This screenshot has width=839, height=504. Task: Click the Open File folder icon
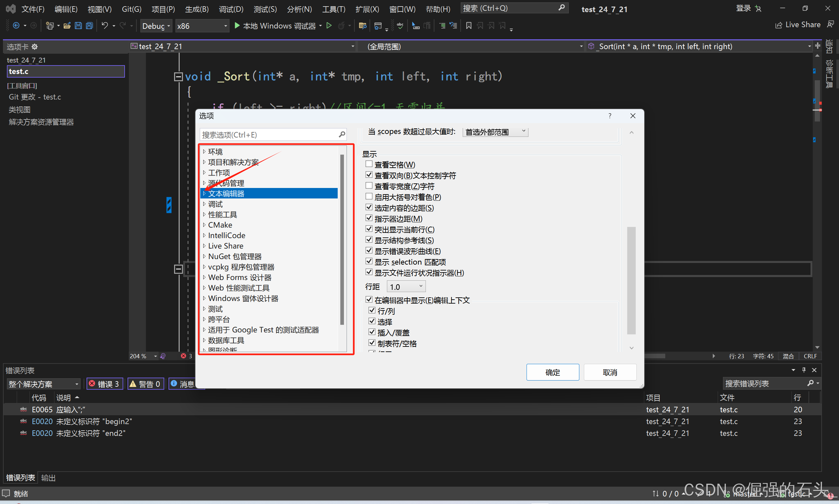67,26
